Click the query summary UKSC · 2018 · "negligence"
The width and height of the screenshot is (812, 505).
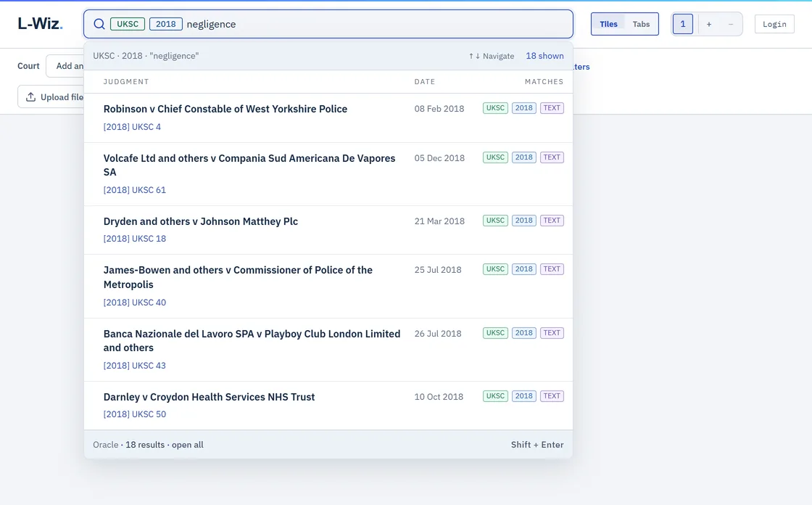146,56
